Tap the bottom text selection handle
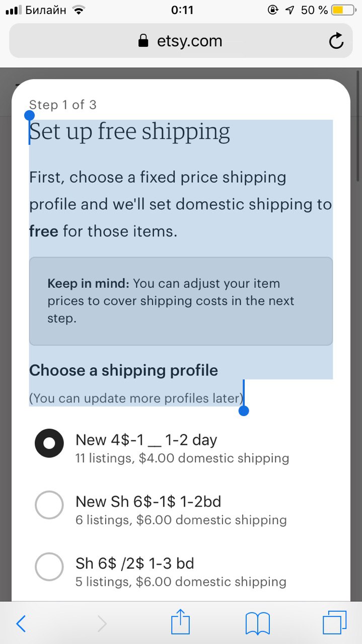Screen dimensions: 362x644 [x=244, y=411]
